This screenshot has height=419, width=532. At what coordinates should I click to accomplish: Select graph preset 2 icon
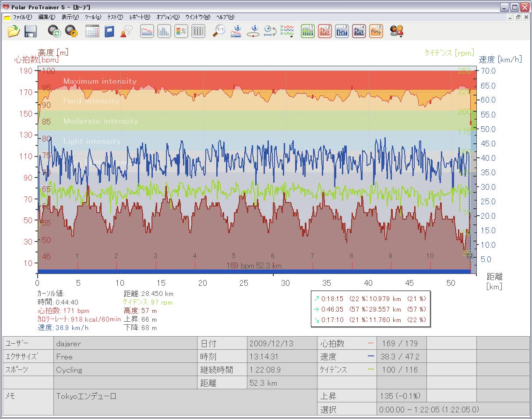(x=325, y=31)
